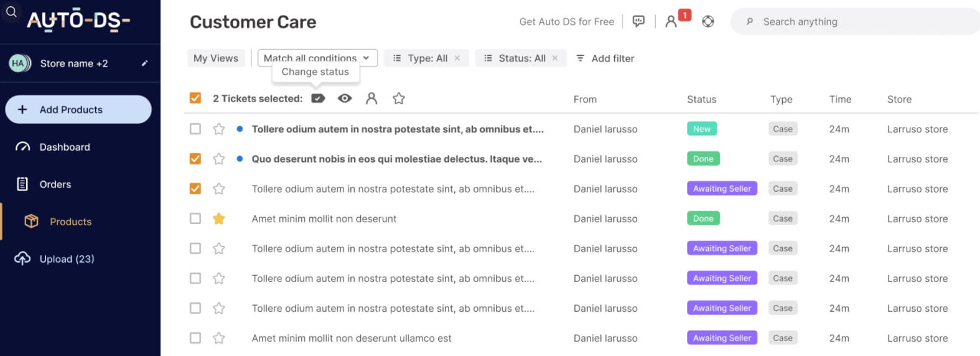Click the eye icon in bulk actions bar
This screenshot has height=356, width=980.
[x=345, y=98]
